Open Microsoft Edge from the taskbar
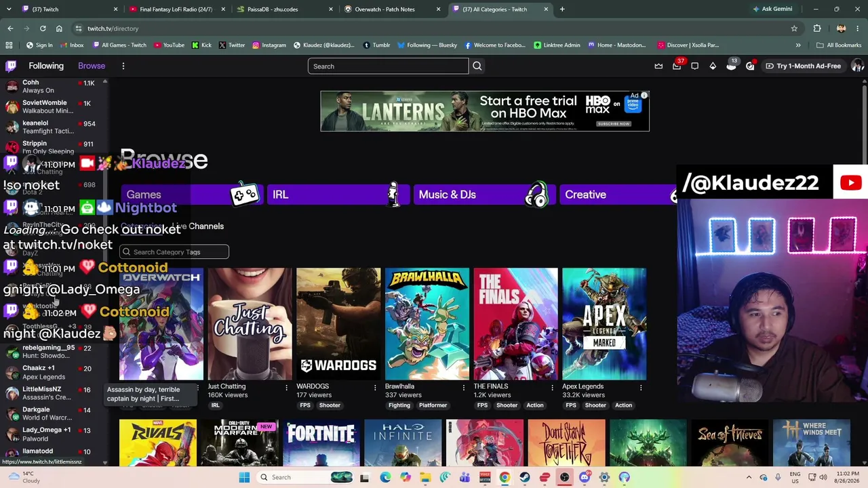The image size is (868, 488). (385, 477)
